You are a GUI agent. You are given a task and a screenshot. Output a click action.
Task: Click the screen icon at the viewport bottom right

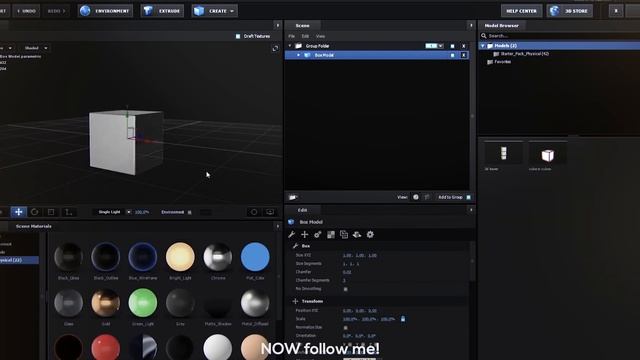pyautogui.click(x=270, y=212)
